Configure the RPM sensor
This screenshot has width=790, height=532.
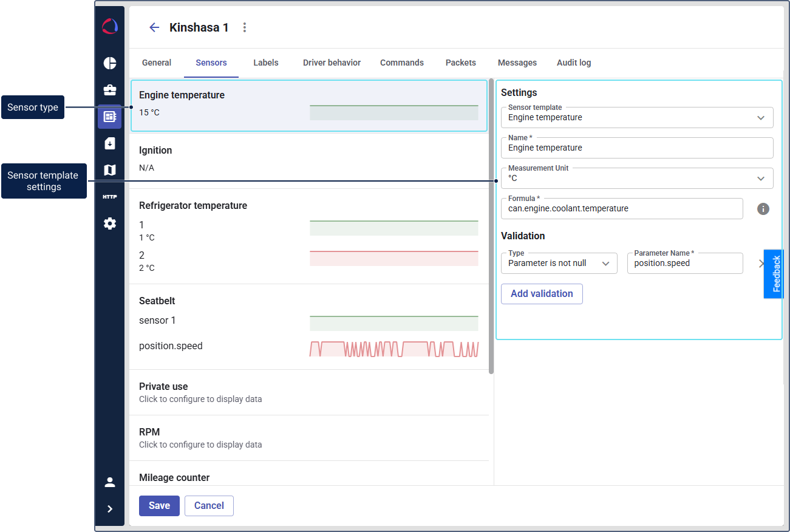pos(309,438)
